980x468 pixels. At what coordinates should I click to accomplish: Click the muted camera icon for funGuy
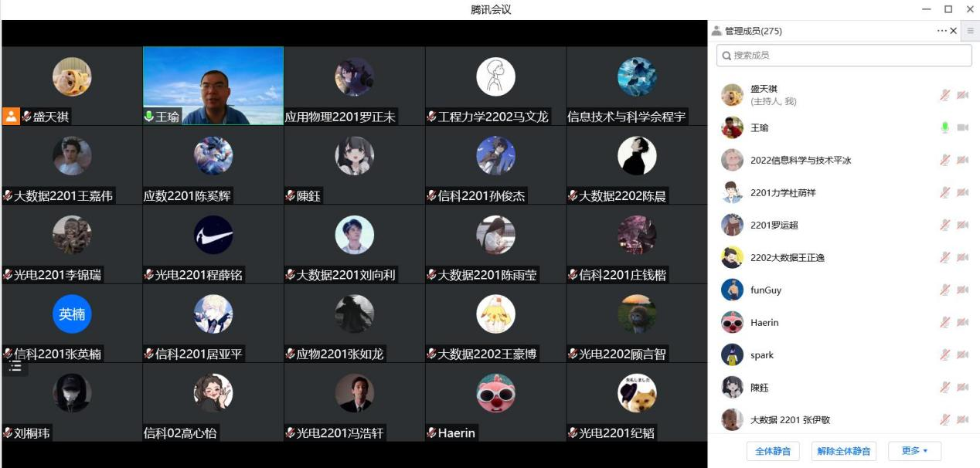tap(962, 290)
